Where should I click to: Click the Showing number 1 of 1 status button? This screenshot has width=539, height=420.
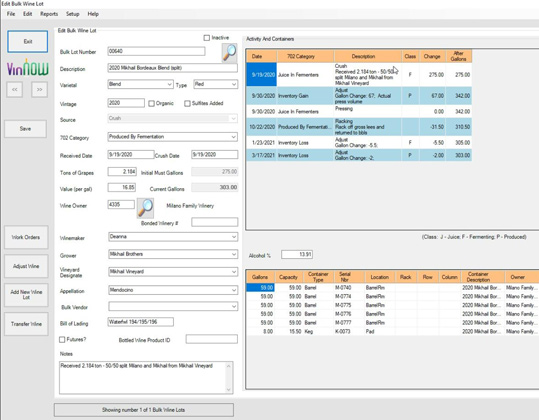(144, 410)
